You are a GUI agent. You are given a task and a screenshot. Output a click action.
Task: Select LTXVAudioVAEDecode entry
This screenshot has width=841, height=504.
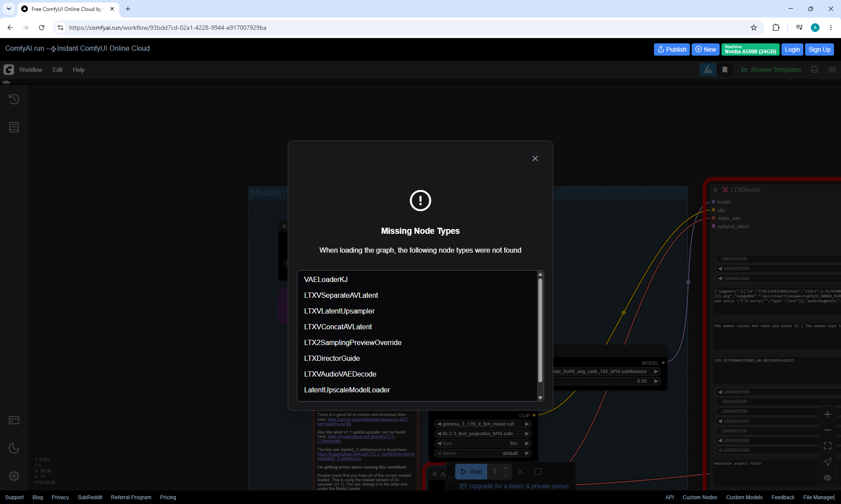point(340,374)
